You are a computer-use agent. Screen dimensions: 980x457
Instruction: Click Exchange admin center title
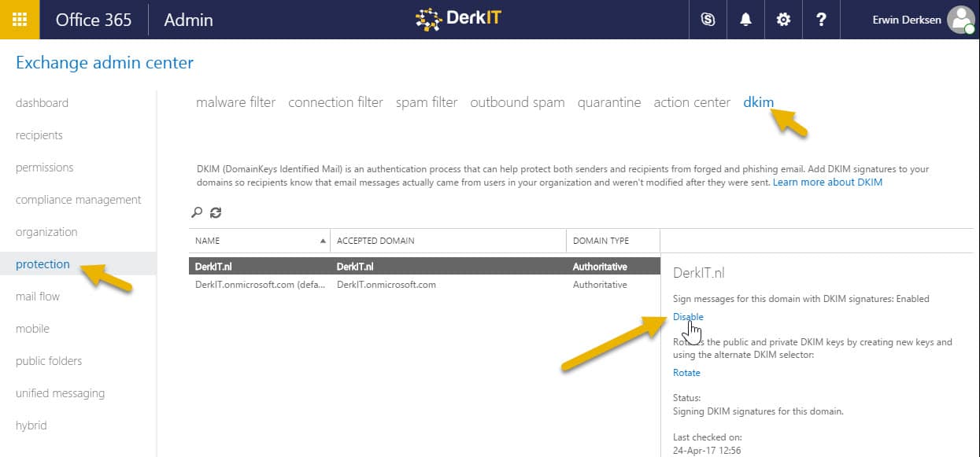click(105, 62)
